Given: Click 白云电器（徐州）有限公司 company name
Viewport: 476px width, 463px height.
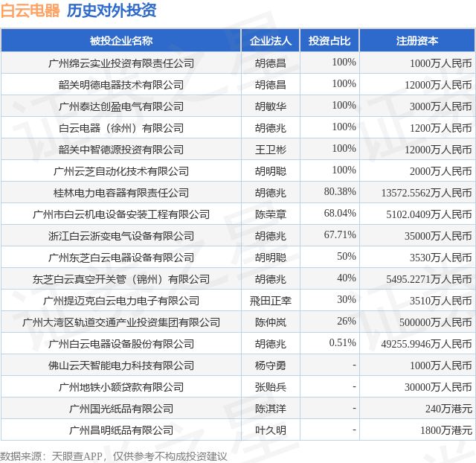Looking at the screenshot, I should 121,128.
